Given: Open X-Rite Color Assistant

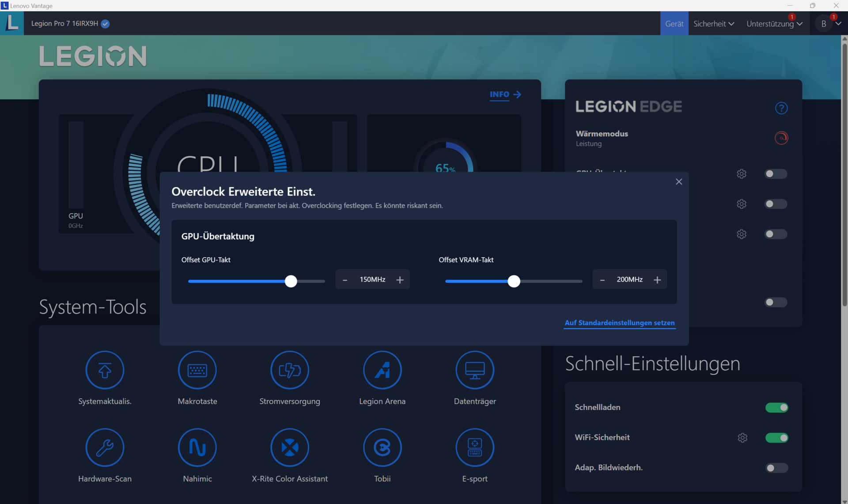Looking at the screenshot, I should pos(290,448).
